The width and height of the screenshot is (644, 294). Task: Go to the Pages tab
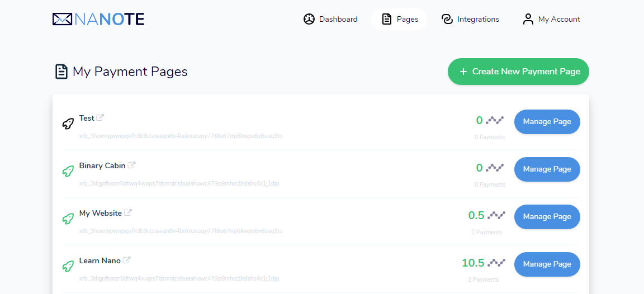pyautogui.click(x=399, y=19)
